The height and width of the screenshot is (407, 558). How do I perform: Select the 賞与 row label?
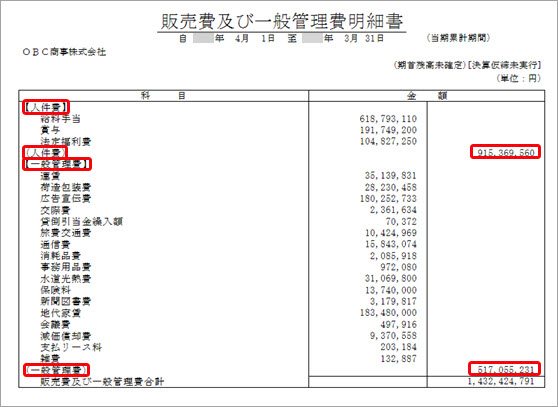tap(50, 130)
